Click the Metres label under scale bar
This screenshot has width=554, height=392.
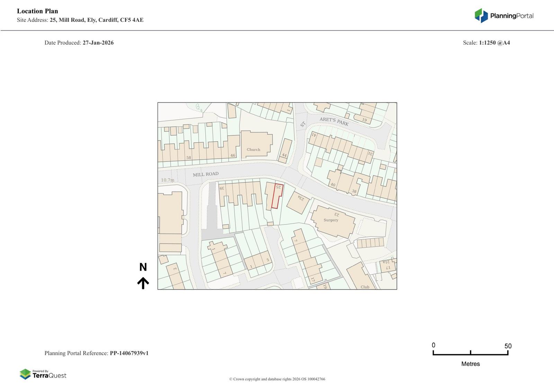coord(470,364)
